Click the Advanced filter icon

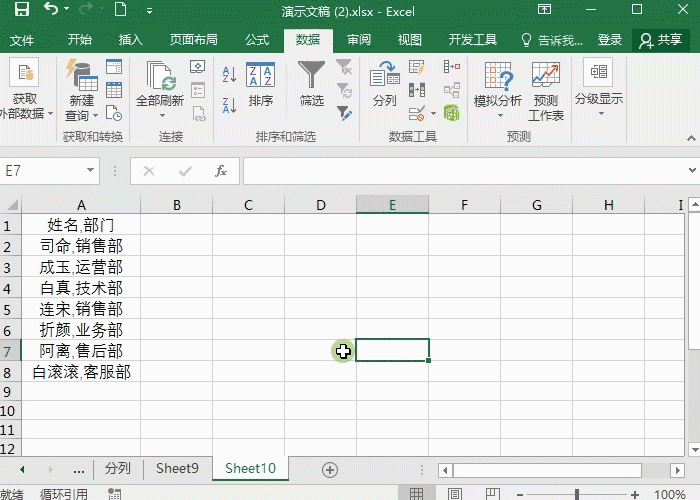[x=344, y=113]
